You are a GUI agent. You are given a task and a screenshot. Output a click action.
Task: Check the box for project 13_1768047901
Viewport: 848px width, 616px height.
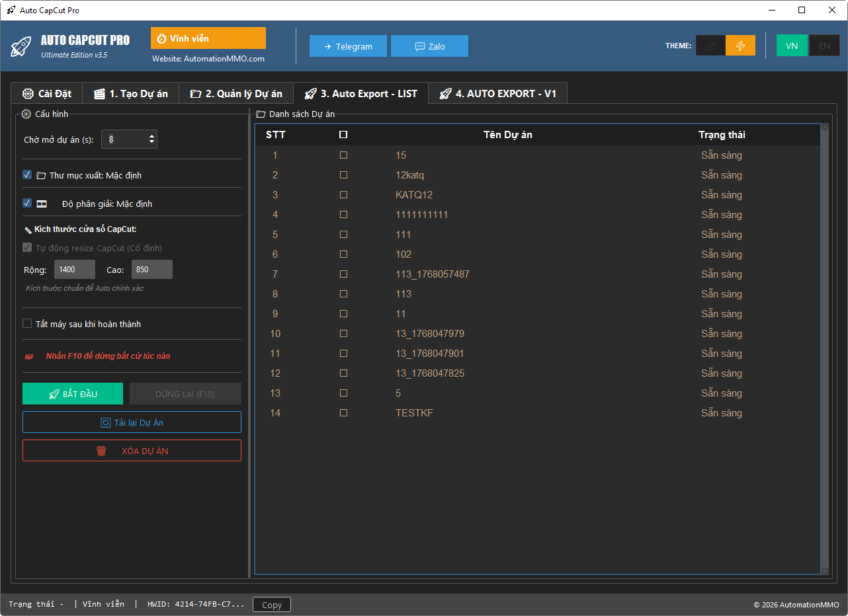[x=343, y=354]
